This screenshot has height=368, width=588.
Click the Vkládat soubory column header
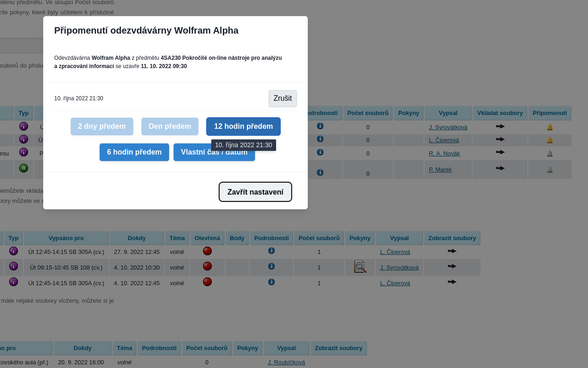(500, 113)
